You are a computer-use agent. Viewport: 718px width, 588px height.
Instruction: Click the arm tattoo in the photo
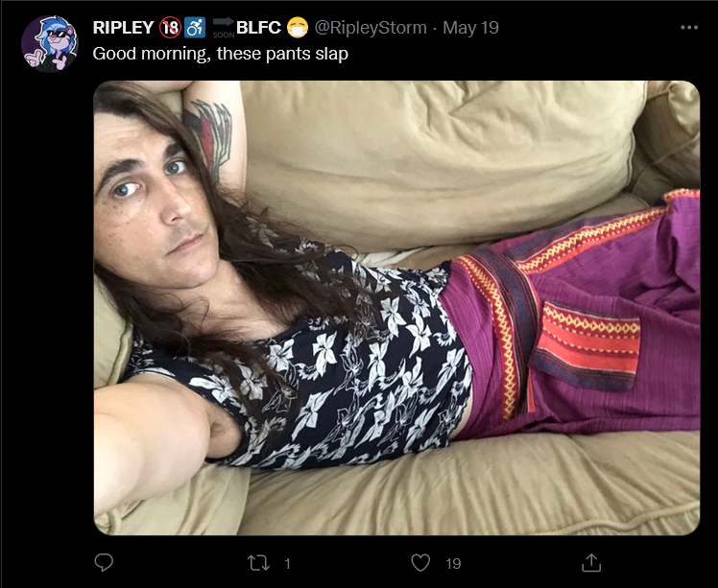tap(208, 139)
